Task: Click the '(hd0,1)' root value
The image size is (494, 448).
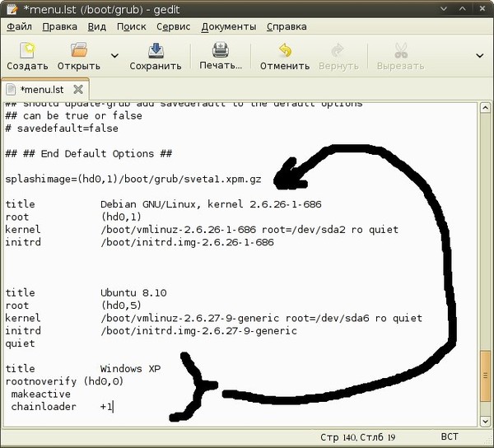Action: click(121, 217)
